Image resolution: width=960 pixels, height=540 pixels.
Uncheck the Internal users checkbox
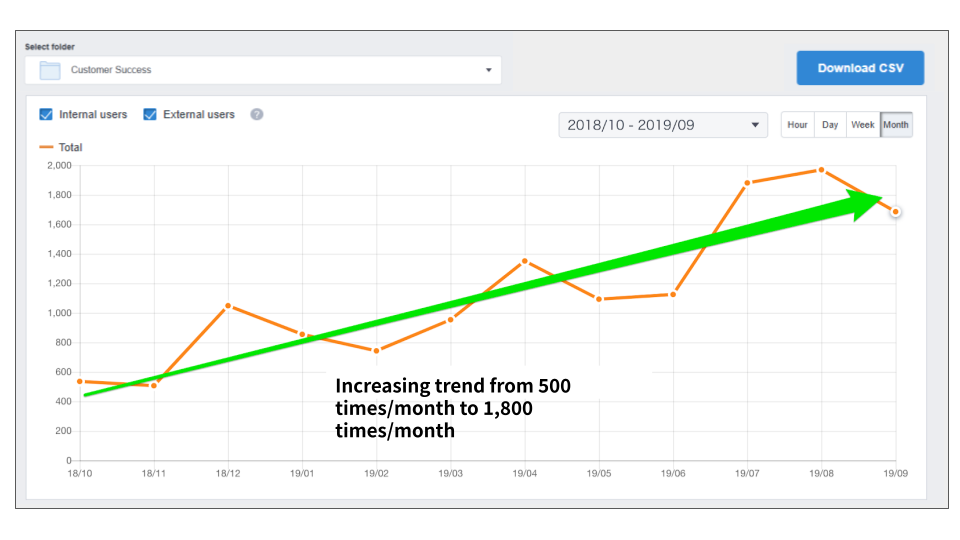(46, 114)
